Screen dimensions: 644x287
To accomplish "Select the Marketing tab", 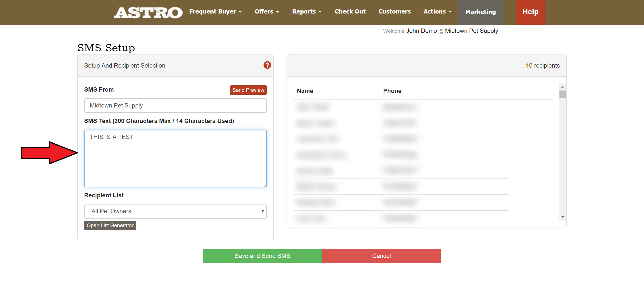I will (x=480, y=12).
